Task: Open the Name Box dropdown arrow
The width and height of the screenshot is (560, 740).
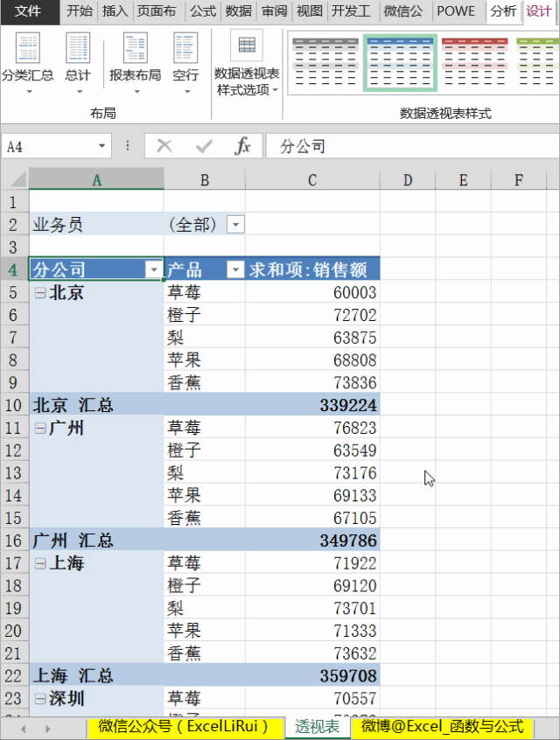Action: [x=102, y=146]
